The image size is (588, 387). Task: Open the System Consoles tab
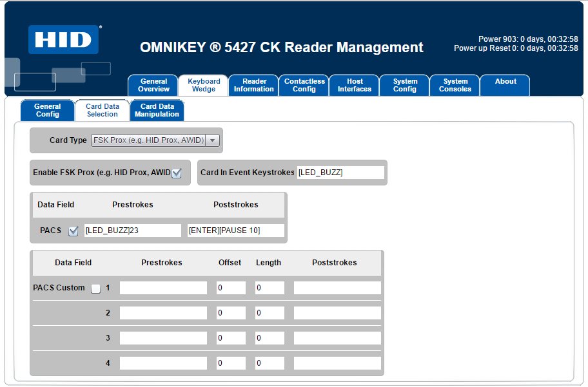point(455,86)
